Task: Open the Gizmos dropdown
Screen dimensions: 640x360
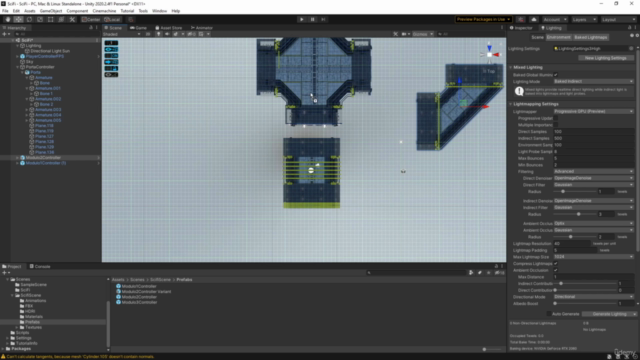Action: [423, 34]
